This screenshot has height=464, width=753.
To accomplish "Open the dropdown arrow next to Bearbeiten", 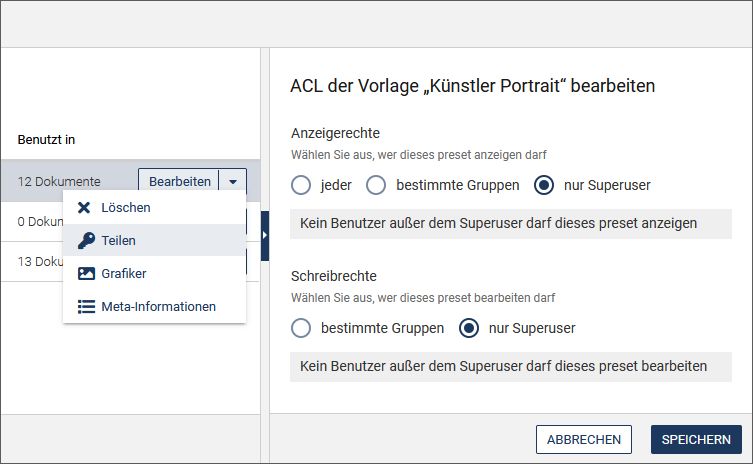I will [233, 182].
